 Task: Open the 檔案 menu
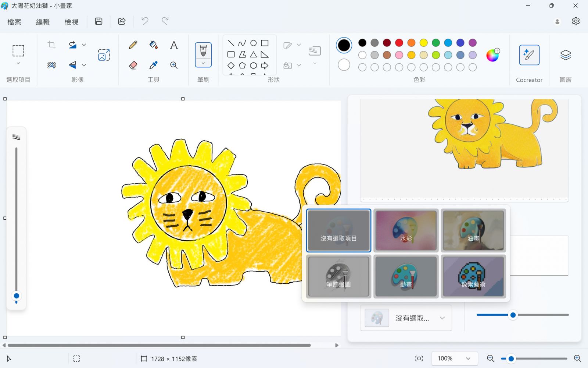point(14,22)
